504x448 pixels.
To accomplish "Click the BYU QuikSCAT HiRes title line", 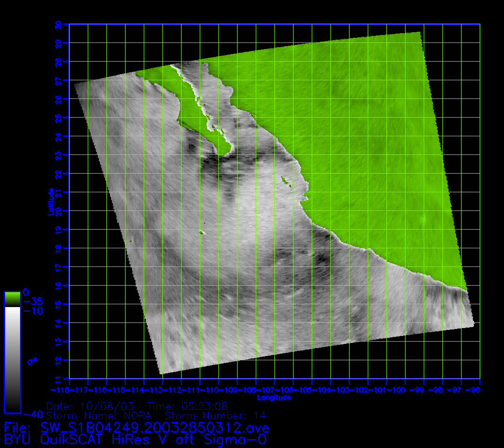I will 135,439.
